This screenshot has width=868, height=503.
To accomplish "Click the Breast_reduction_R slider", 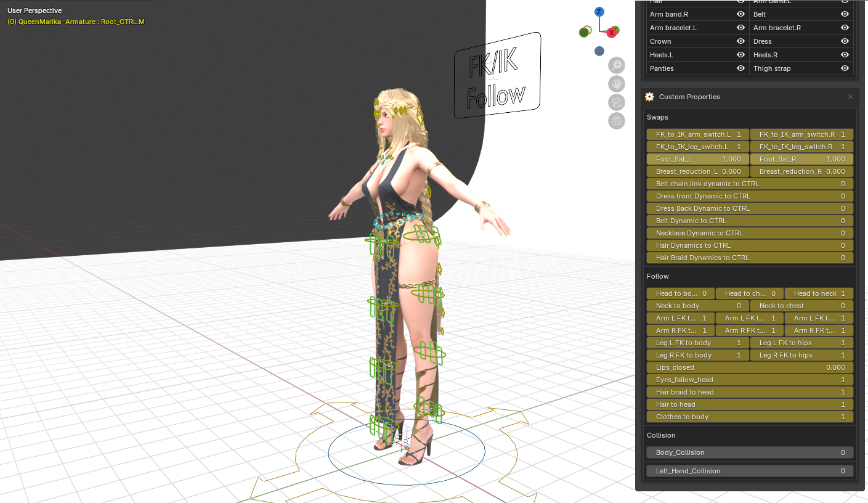I will pyautogui.click(x=801, y=171).
